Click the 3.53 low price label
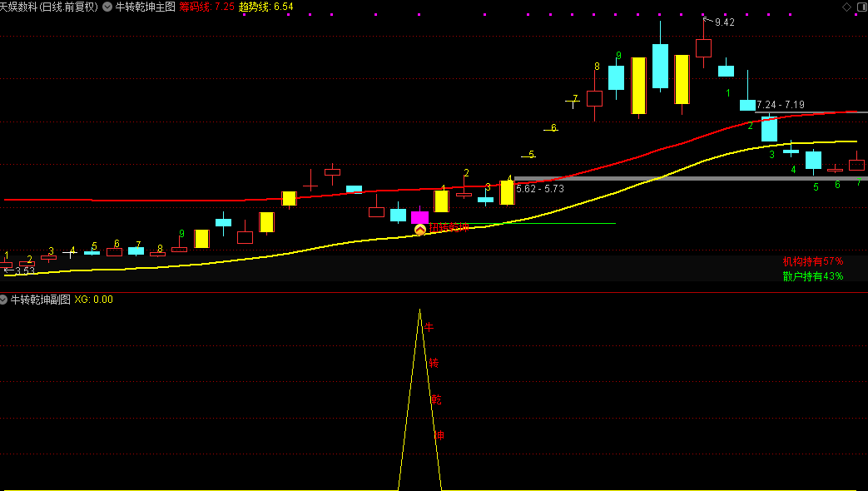Viewport: 868px width, 491px height. point(25,270)
